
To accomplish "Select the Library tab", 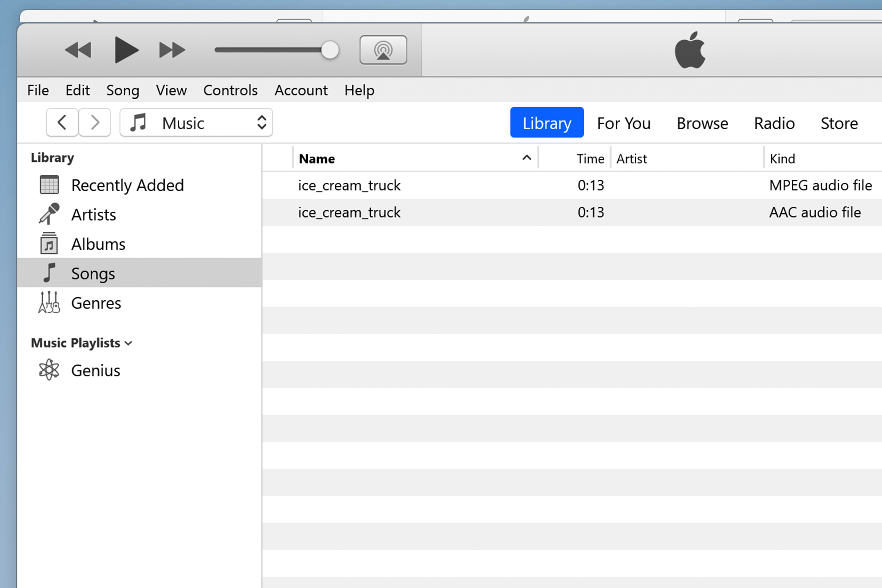I will [547, 123].
